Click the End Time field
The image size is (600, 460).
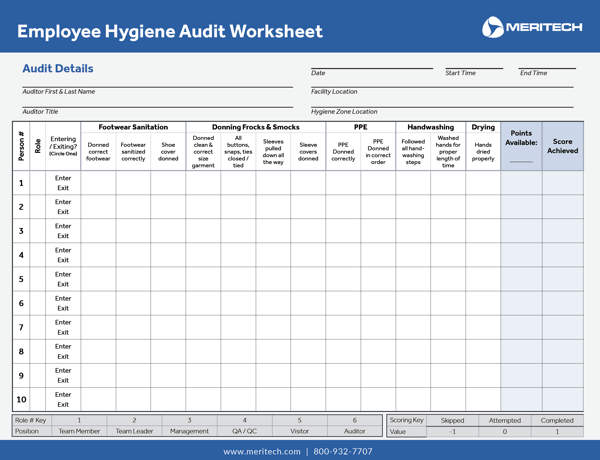point(547,68)
